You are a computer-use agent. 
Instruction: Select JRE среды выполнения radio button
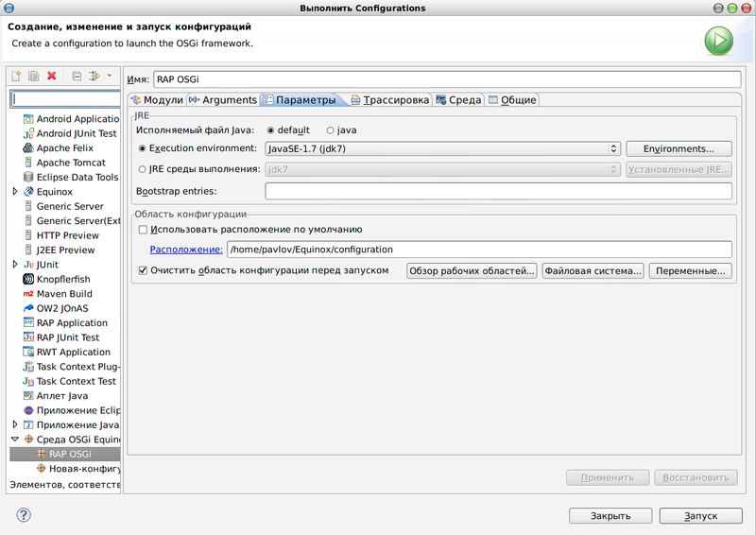pyautogui.click(x=142, y=169)
